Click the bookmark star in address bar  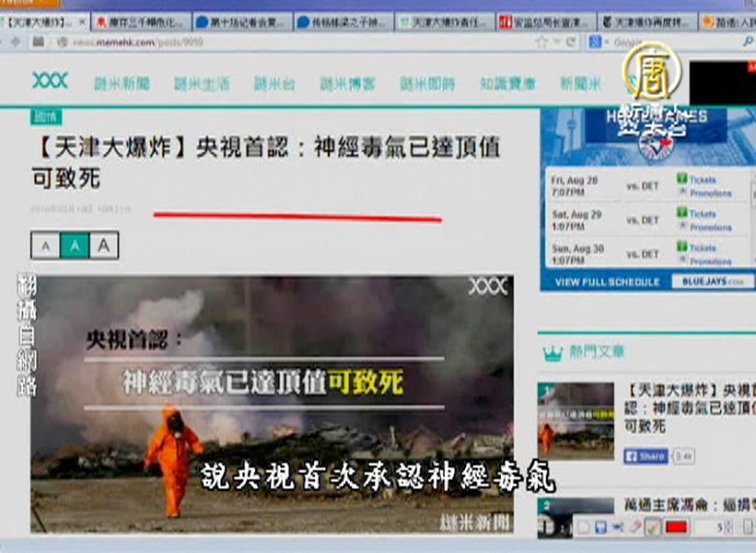click(542, 42)
